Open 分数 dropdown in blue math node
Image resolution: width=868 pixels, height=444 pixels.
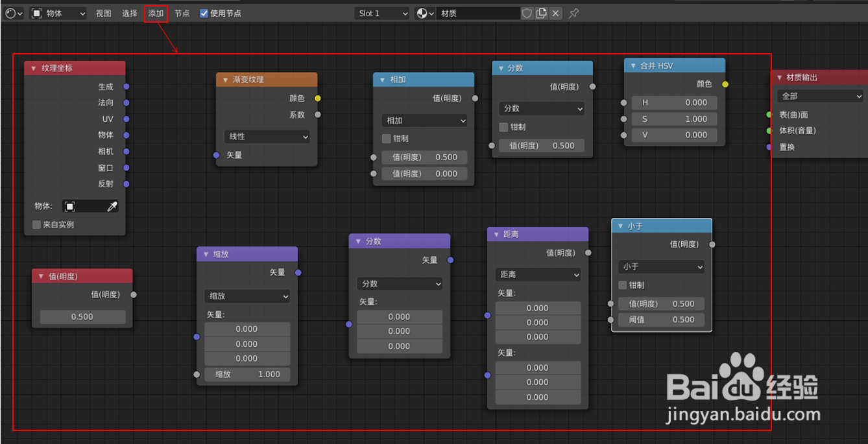click(542, 108)
